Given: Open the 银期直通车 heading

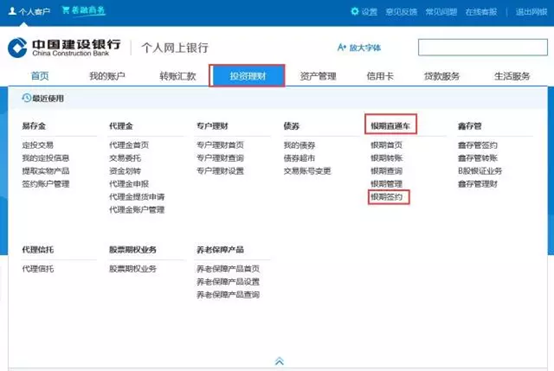Looking at the screenshot, I should point(390,126).
